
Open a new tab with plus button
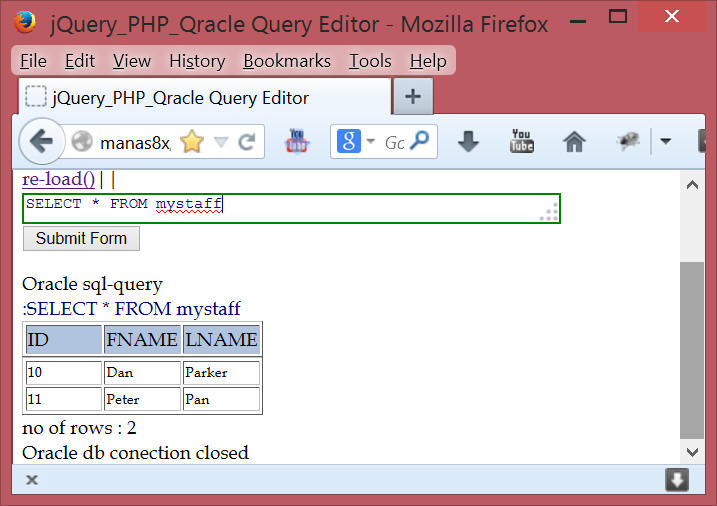[x=412, y=97]
